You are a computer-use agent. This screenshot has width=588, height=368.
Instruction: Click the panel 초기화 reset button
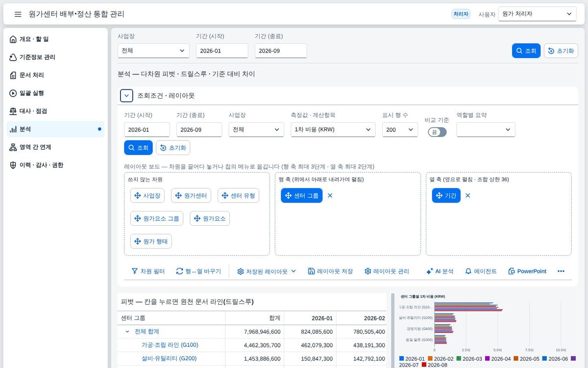point(173,148)
